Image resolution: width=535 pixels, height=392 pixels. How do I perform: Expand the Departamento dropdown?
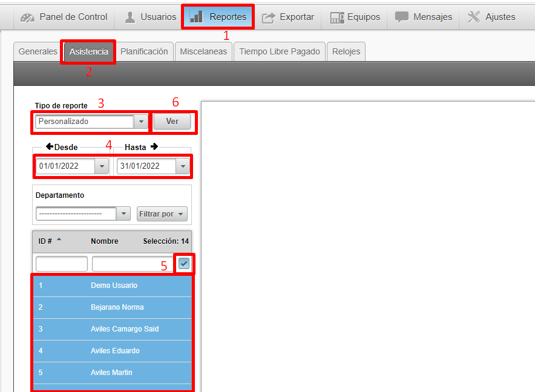[x=123, y=214]
